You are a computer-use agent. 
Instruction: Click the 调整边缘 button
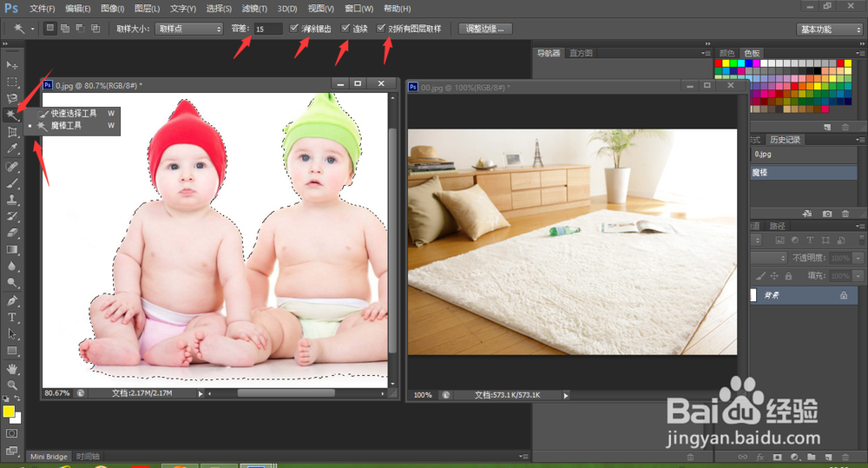(x=485, y=29)
